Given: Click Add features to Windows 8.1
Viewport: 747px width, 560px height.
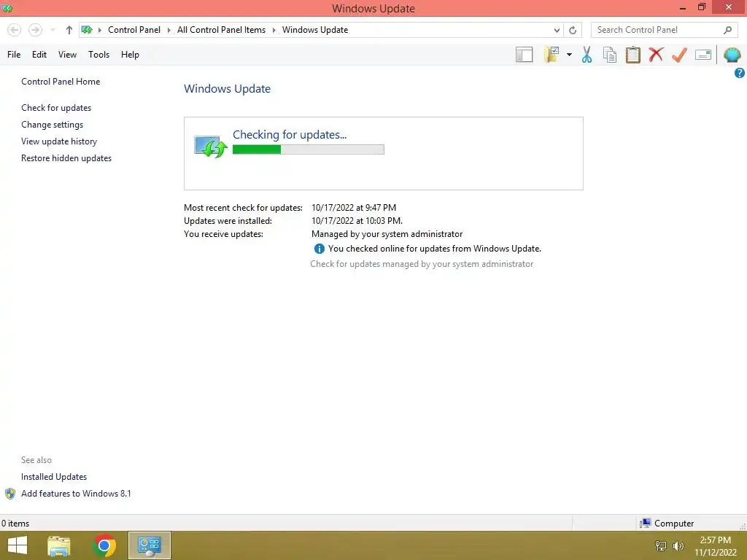Looking at the screenshot, I should (x=76, y=494).
